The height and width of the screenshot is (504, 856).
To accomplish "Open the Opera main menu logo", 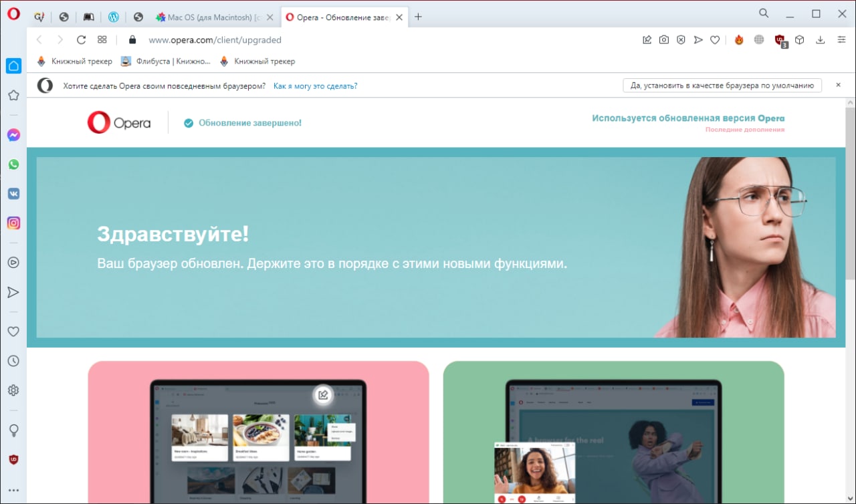I will pyautogui.click(x=13, y=13).
